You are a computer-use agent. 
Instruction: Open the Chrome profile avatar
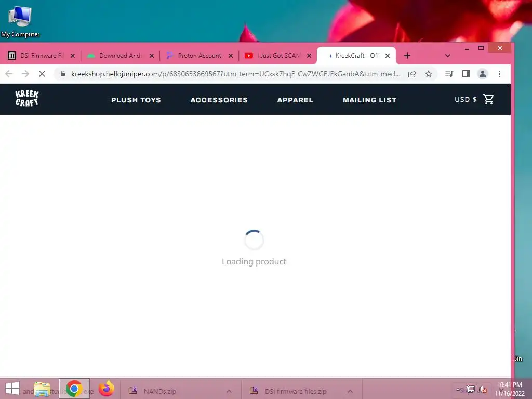(483, 74)
